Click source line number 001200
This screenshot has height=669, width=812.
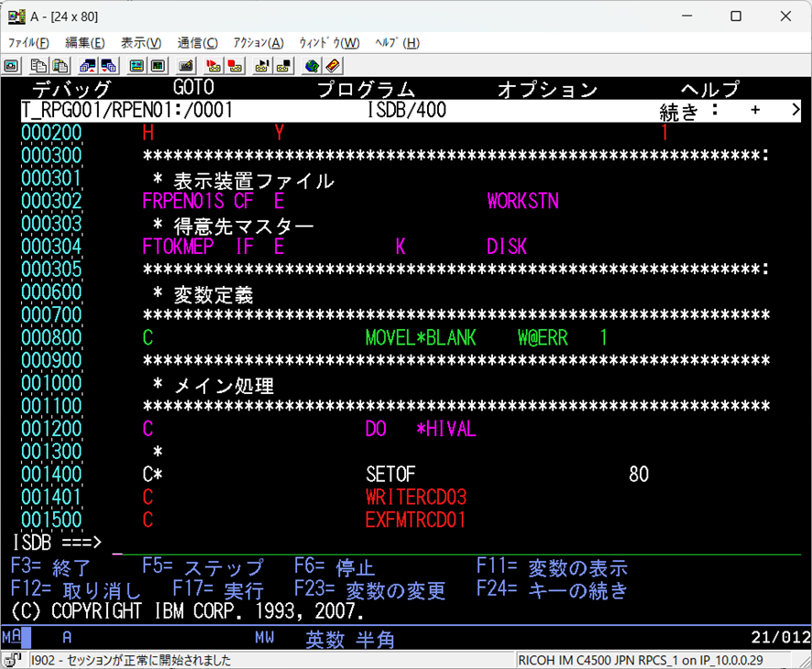click(51, 429)
